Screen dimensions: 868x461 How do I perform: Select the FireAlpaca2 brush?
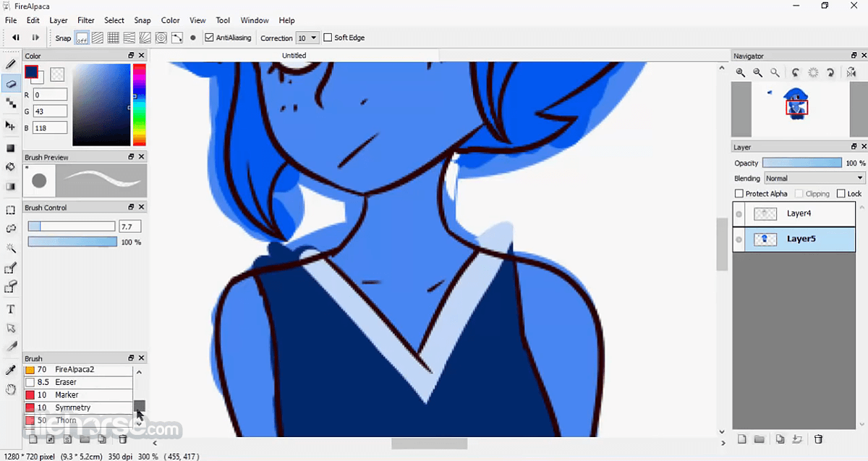(78, 370)
